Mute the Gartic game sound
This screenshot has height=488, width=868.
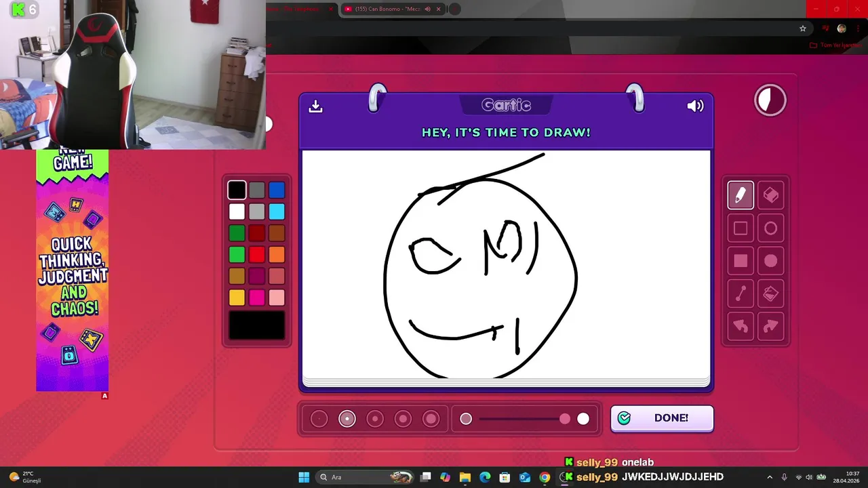695,106
